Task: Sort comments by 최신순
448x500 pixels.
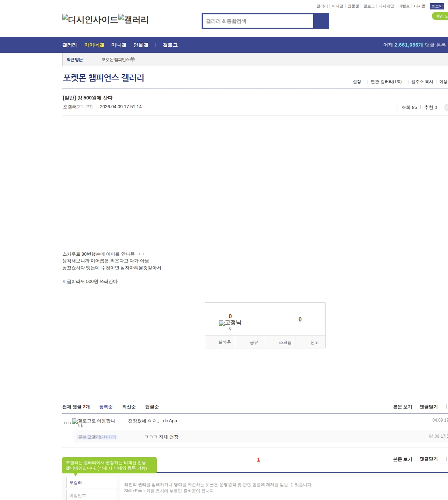Action: click(x=129, y=407)
